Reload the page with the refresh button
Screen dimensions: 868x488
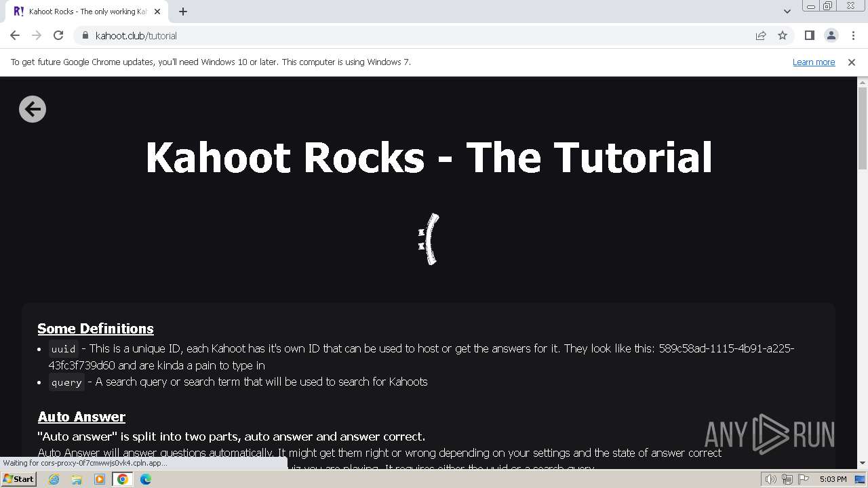[58, 35]
